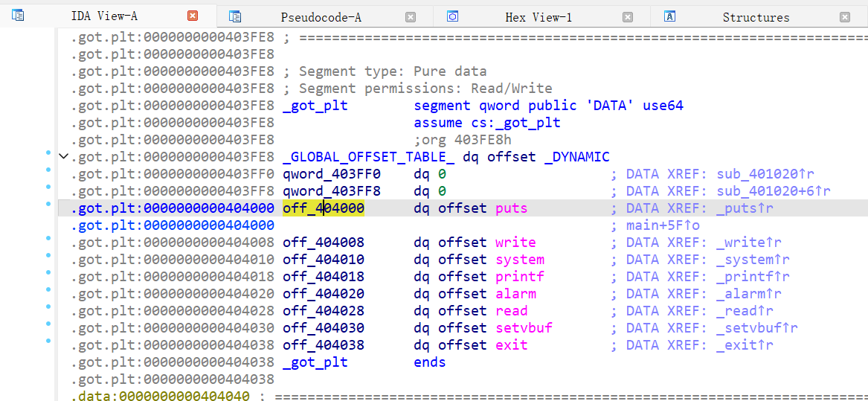This screenshot has width=868, height=401.
Task: Switch to the Hex View-1 tab
Action: click(x=539, y=17)
